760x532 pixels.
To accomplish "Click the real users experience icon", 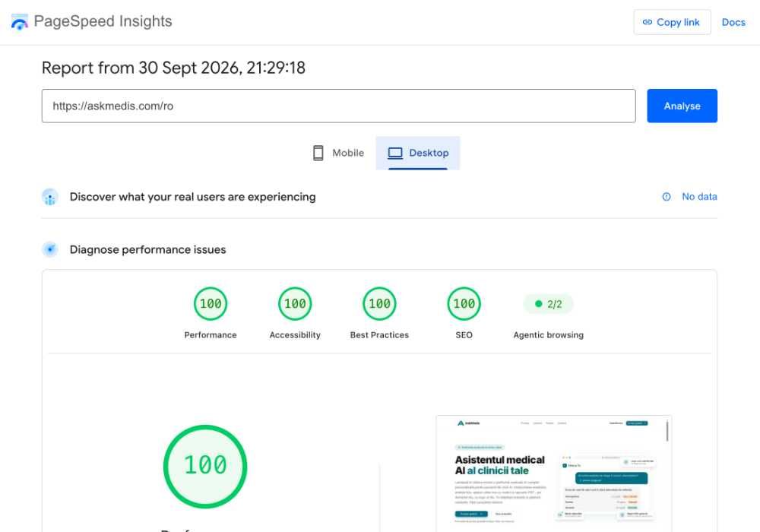I will 50,197.
